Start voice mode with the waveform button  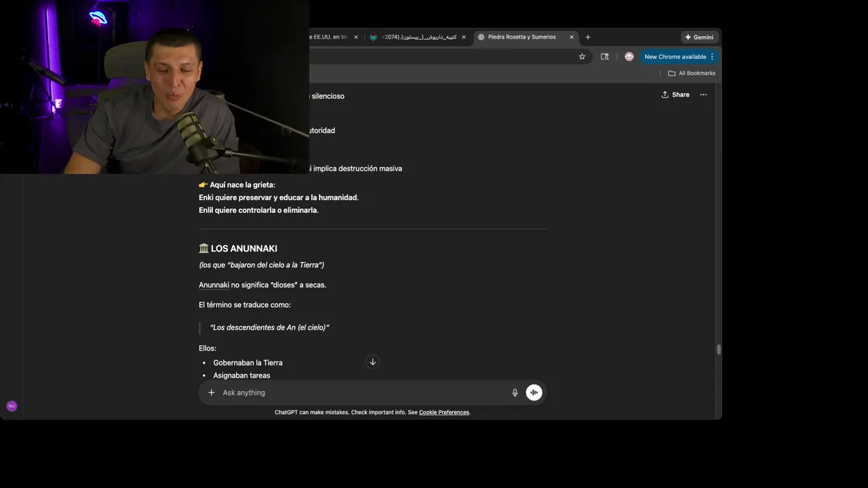(x=534, y=392)
